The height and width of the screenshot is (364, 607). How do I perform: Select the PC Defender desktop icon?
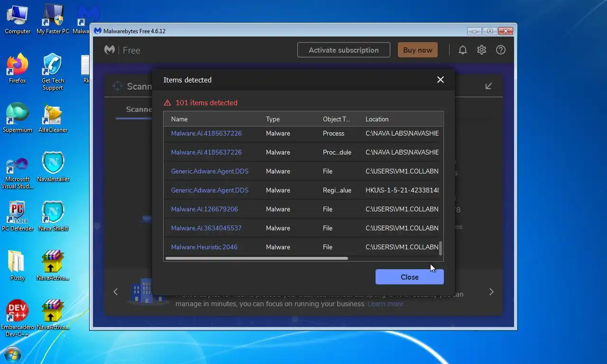[18, 216]
